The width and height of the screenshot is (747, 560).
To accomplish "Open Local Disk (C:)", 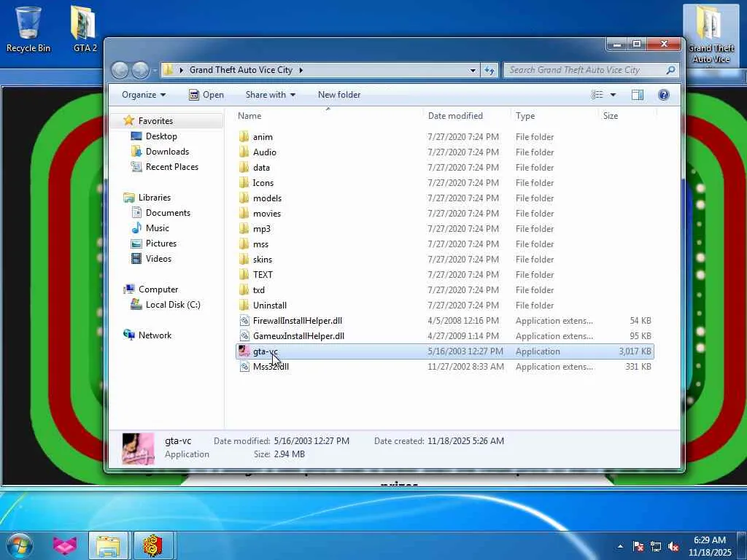I will coord(173,305).
